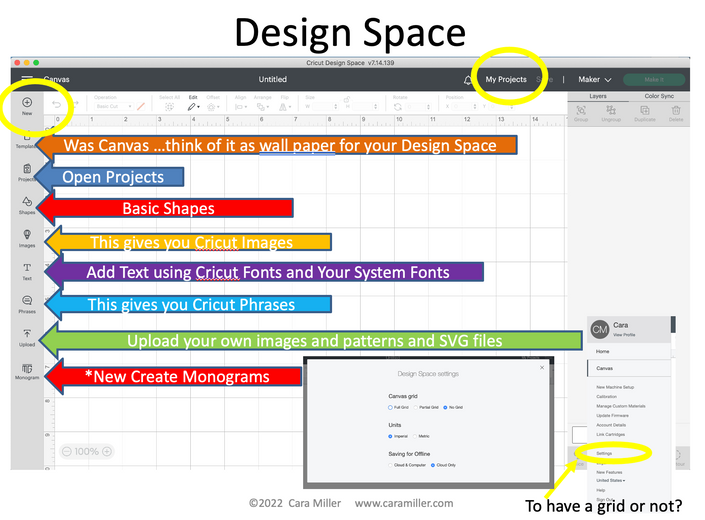Choose Imperial units radio button
Image resolution: width=705 pixels, height=520 pixels.
(x=390, y=436)
